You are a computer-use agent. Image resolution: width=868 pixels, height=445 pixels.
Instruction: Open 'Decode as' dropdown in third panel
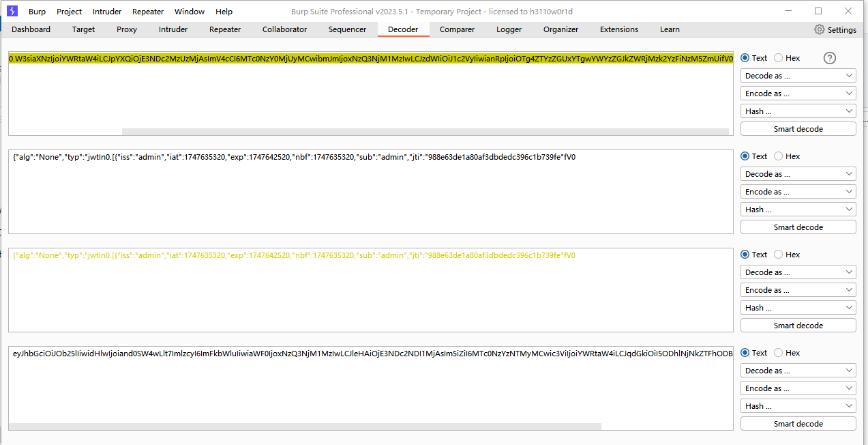pos(798,272)
